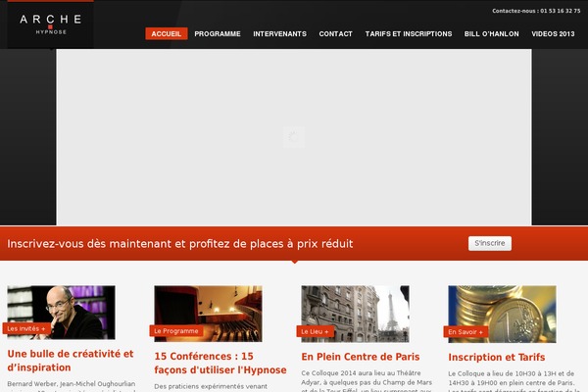This screenshot has width=588, height=392.
Task: Open the Accueil menu item
Action: (x=167, y=33)
